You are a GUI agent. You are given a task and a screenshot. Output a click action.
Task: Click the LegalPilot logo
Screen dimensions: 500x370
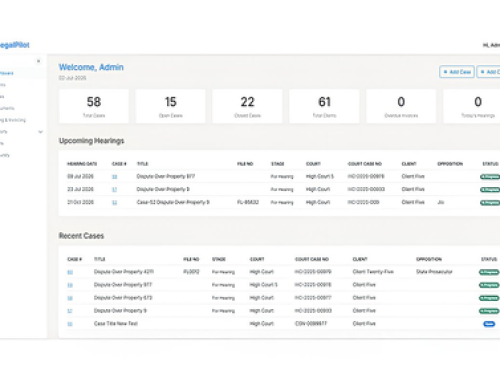click(14, 45)
